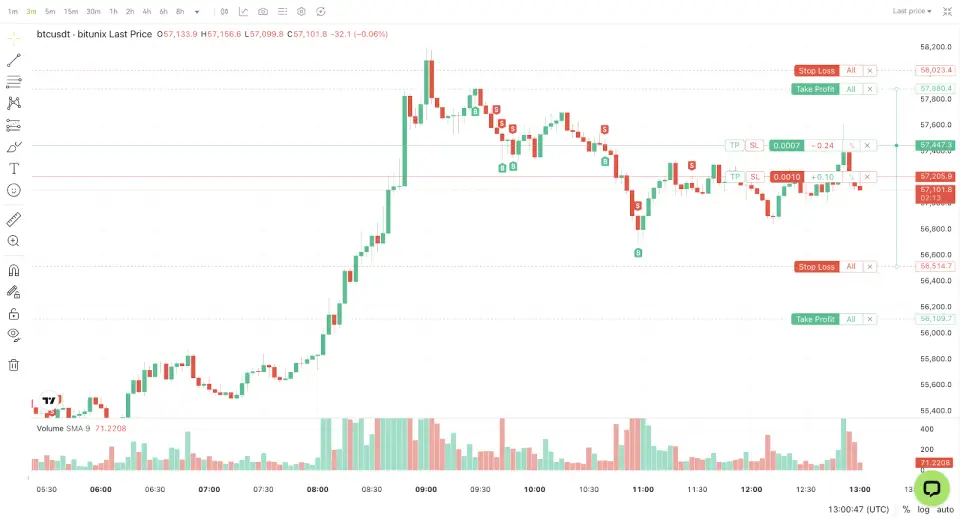This screenshot has height=519, width=960.
Task: Open chart settings gear icon
Action: (x=301, y=12)
